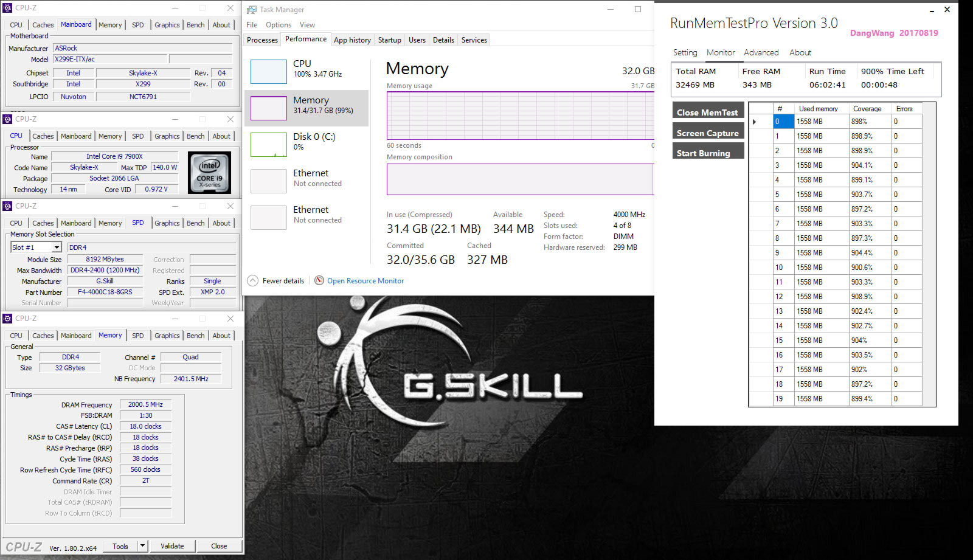Click the CPU-Z icon in Memory window title
This screenshot has width=973, height=560.
[7, 319]
